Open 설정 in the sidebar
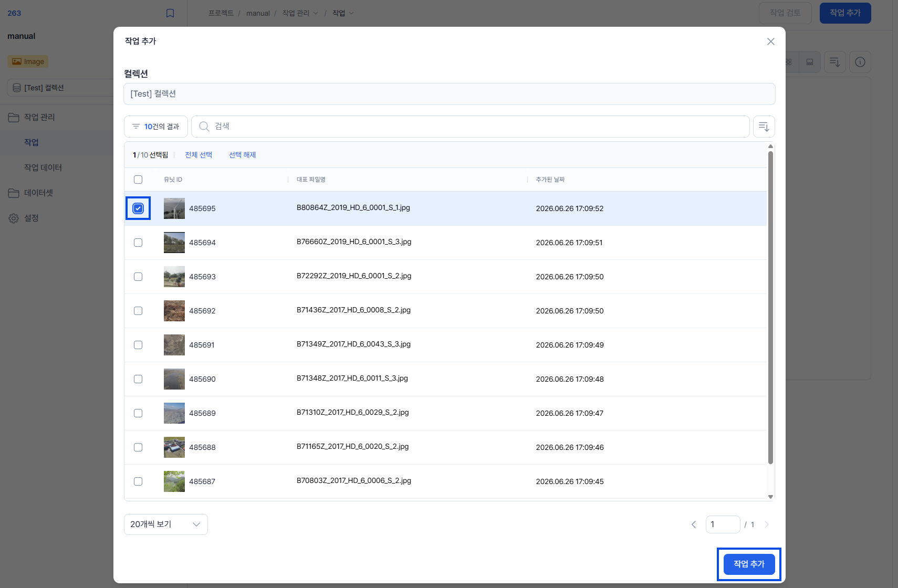Image resolution: width=898 pixels, height=588 pixels. click(32, 218)
